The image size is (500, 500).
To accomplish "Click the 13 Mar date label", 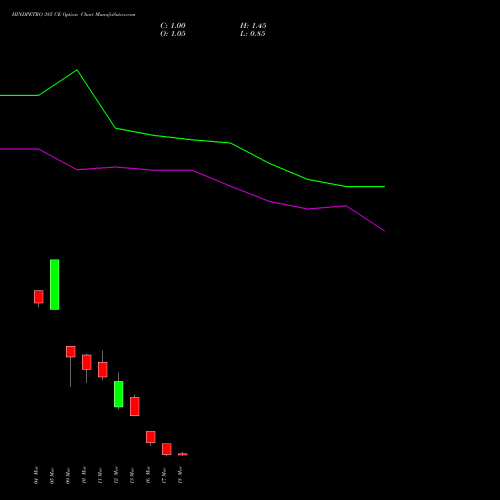I will coord(132,475).
